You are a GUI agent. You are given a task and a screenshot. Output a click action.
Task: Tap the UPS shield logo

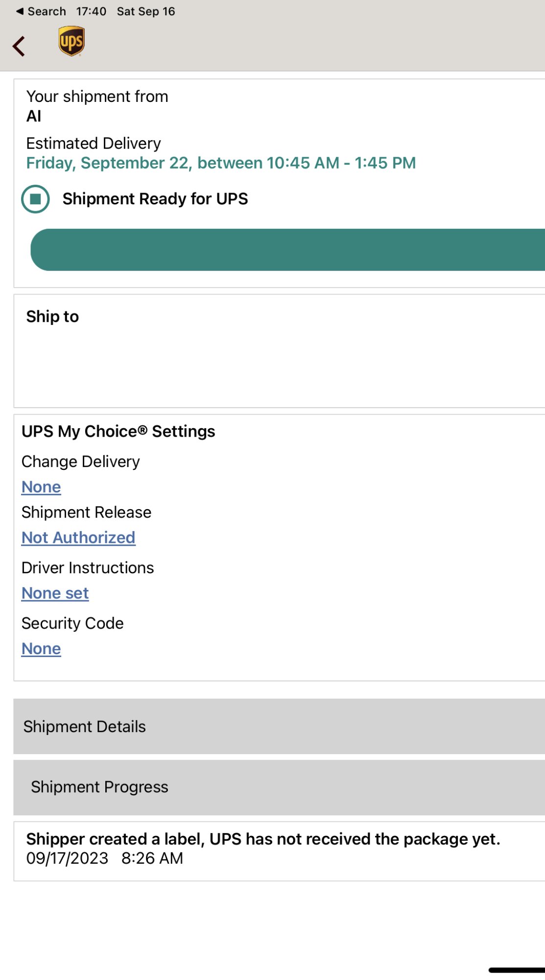pyautogui.click(x=71, y=41)
